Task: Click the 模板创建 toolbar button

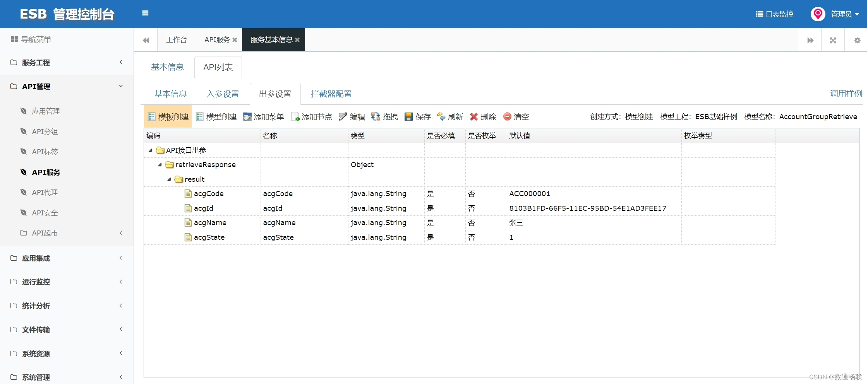Action: (168, 117)
